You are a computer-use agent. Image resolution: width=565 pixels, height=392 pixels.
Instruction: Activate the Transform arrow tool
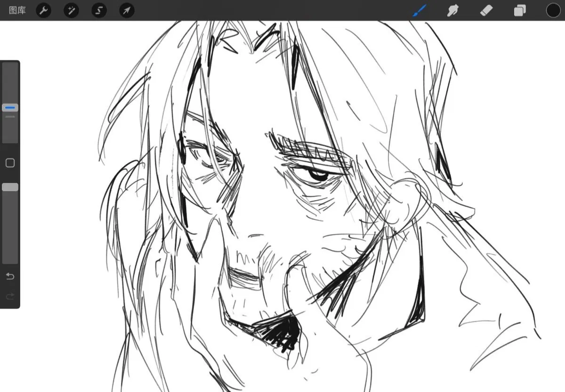(x=127, y=10)
